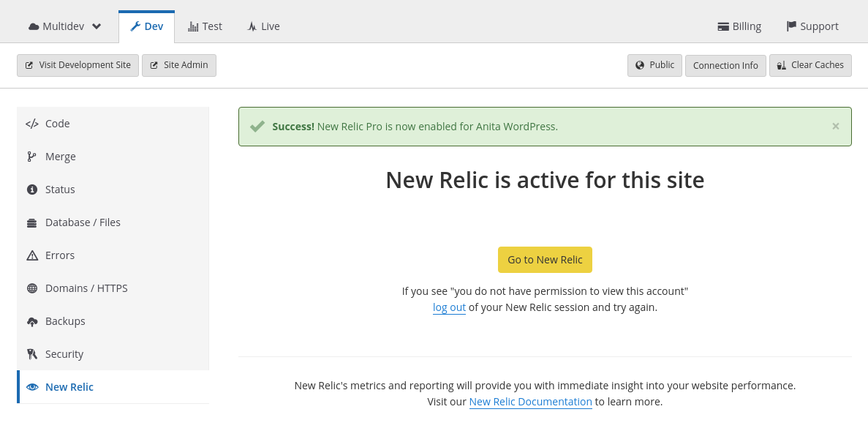Switch to the Live tab
868x431 pixels.
[x=263, y=26]
